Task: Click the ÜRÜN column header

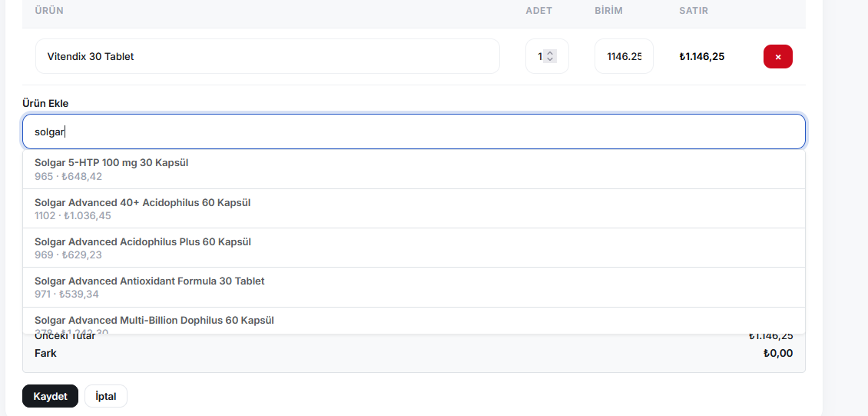Action: click(x=49, y=11)
